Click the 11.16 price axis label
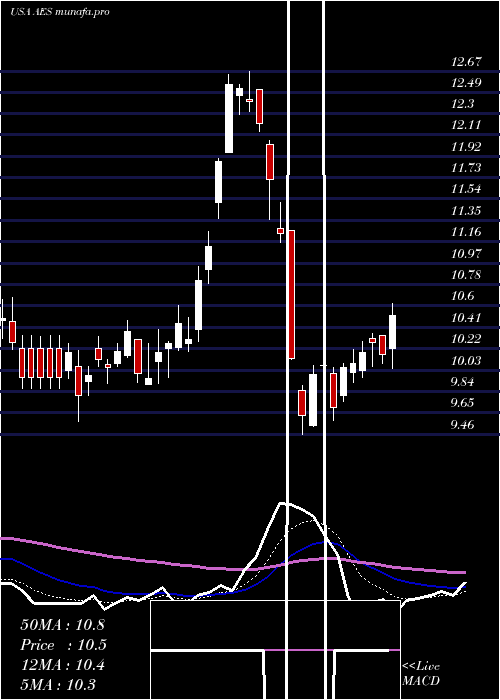Viewport: 500px width, 700px height. [x=466, y=231]
